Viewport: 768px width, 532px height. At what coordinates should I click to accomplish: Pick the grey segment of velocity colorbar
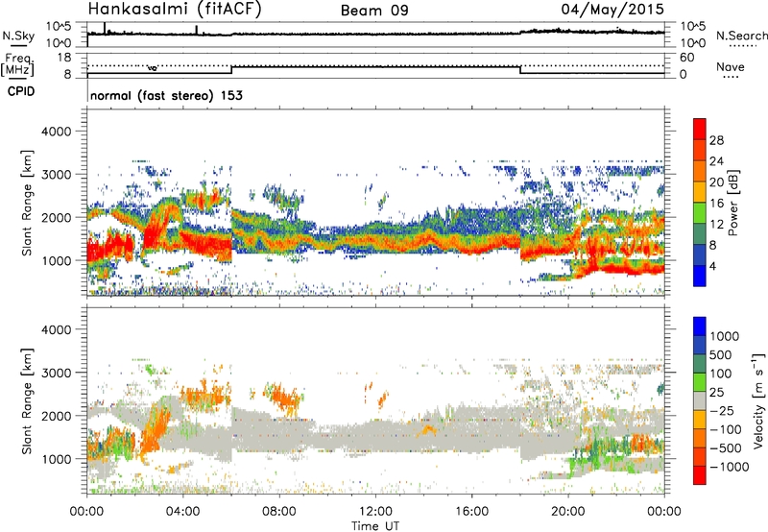pyautogui.click(x=700, y=401)
